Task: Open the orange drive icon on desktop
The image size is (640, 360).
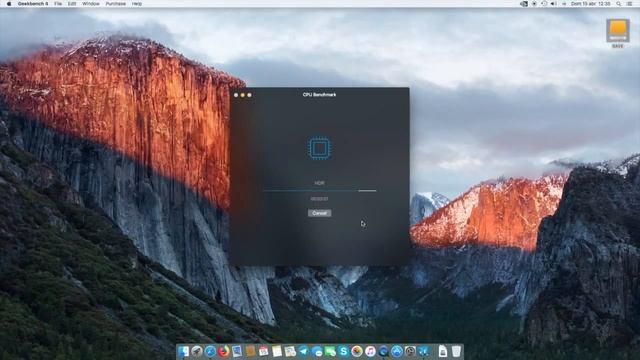Action: (618, 31)
